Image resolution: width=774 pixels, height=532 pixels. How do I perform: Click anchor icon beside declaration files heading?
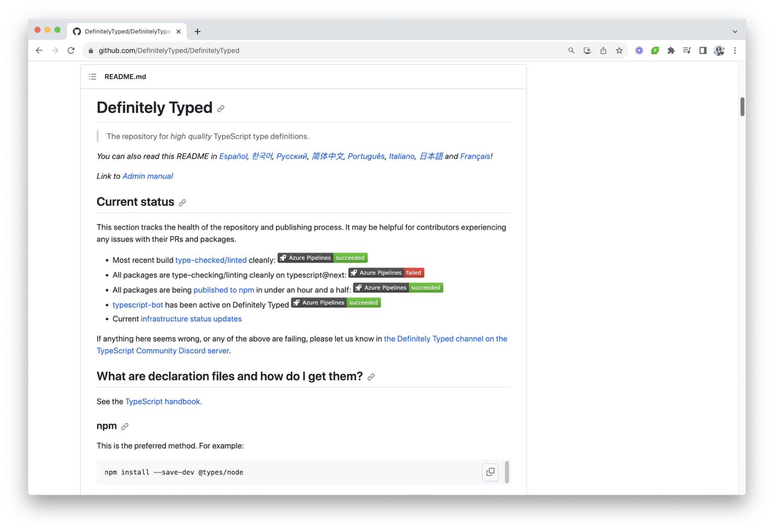click(x=371, y=377)
